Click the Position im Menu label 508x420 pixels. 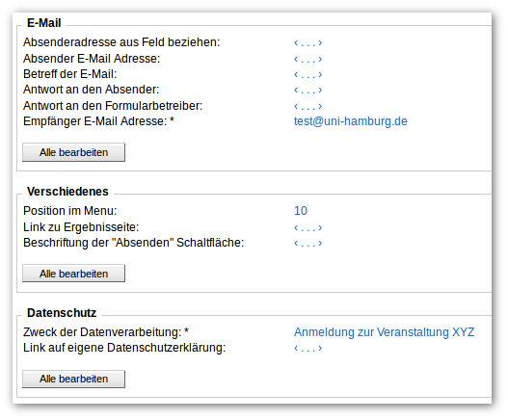pyautogui.click(x=70, y=211)
